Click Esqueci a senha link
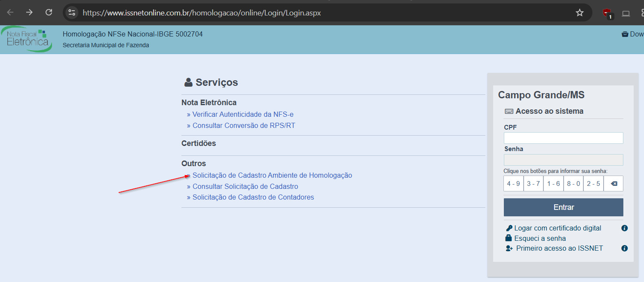 (540, 238)
